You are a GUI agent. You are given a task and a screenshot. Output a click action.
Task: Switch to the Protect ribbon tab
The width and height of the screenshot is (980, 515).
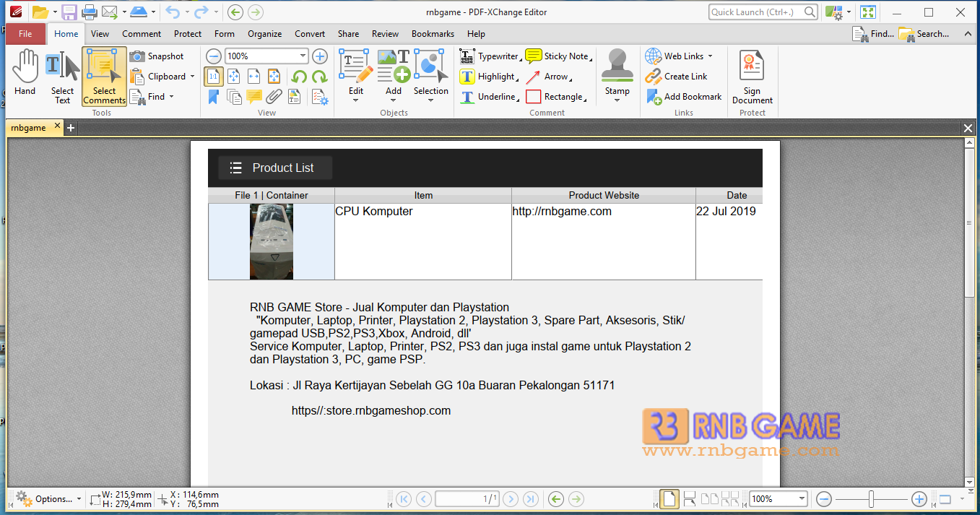click(188, 34)
